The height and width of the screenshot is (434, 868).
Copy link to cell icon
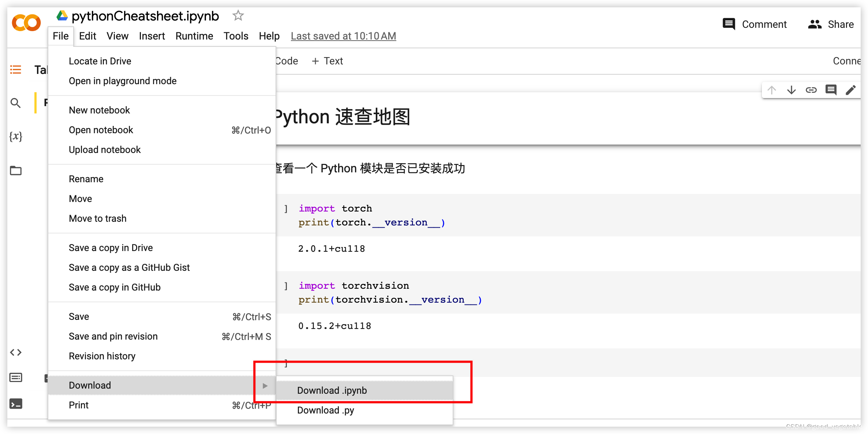tap(811, 90)
